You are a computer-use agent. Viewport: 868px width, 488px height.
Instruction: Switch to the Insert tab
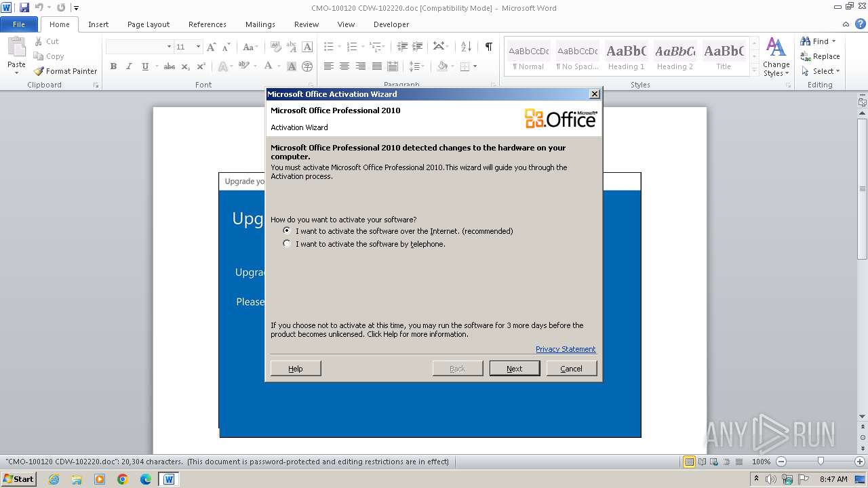pyautogui.click(x=98, y=24)
